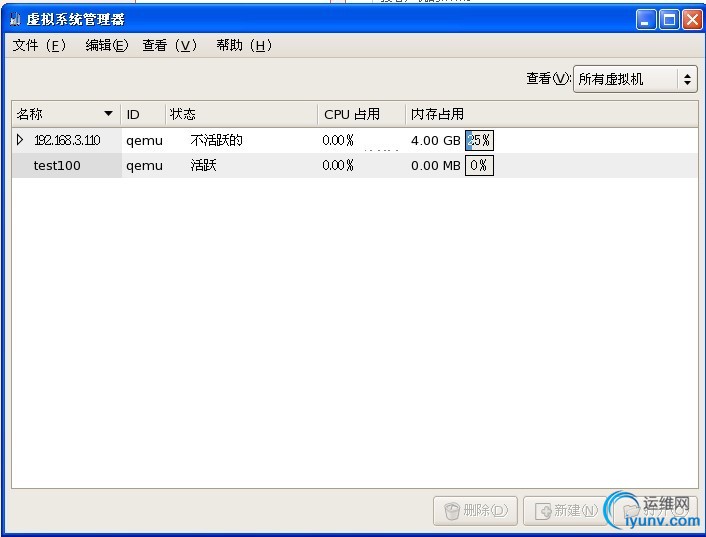Click the ID column header
Viewport: 706px width, 537px height.
[143, 114]
